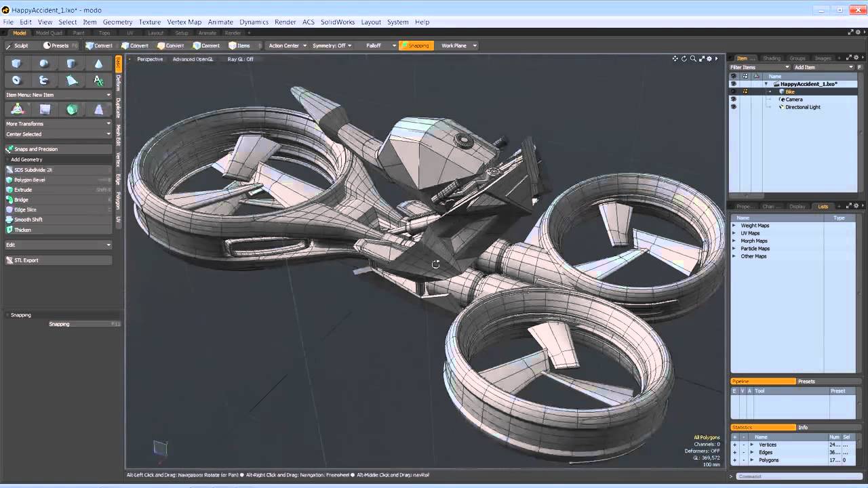Viewport: 868px width, 488px height.
Task: Open viewport settings gear icon
Action: click(709, 59)
